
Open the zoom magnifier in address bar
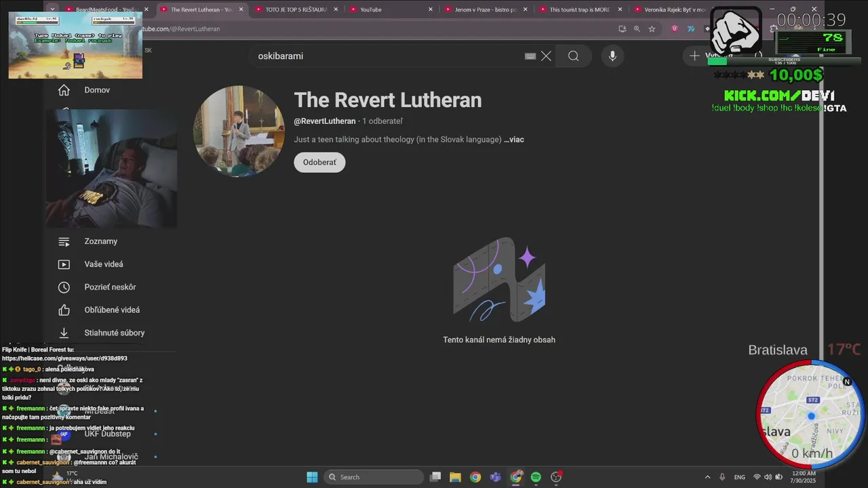(637, 29)
